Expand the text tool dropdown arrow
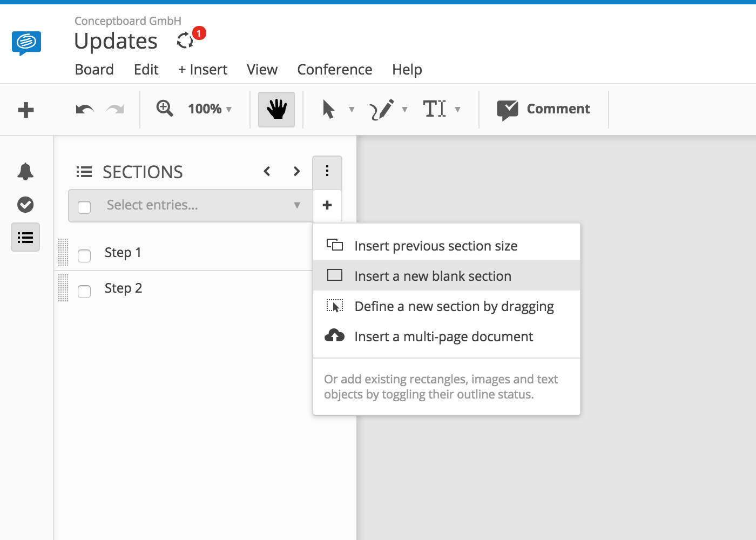The width and height of the screenshot is (756, 540). pyautogui.click(x=457, y=110)
